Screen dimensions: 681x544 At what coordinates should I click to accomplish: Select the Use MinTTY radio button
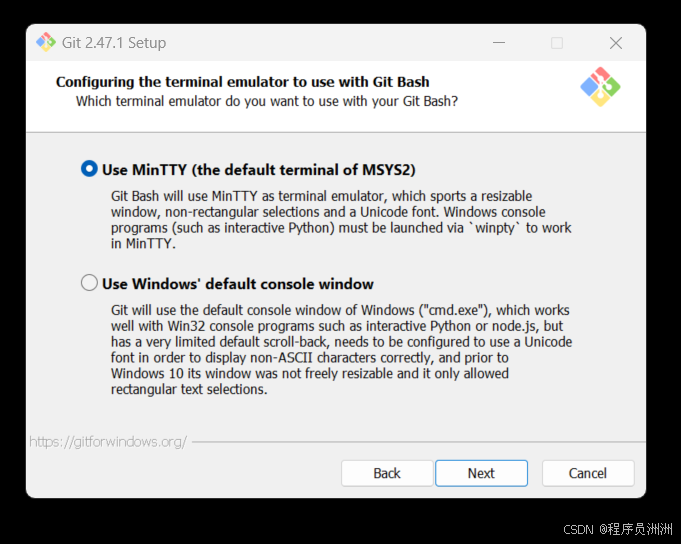pos(89,168)
